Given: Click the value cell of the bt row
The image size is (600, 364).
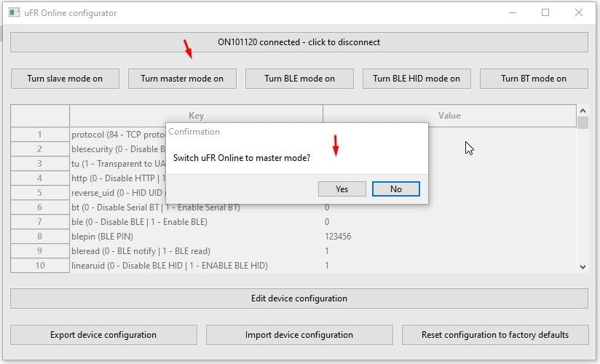Looking at the screenshot, I should point(449,209).
